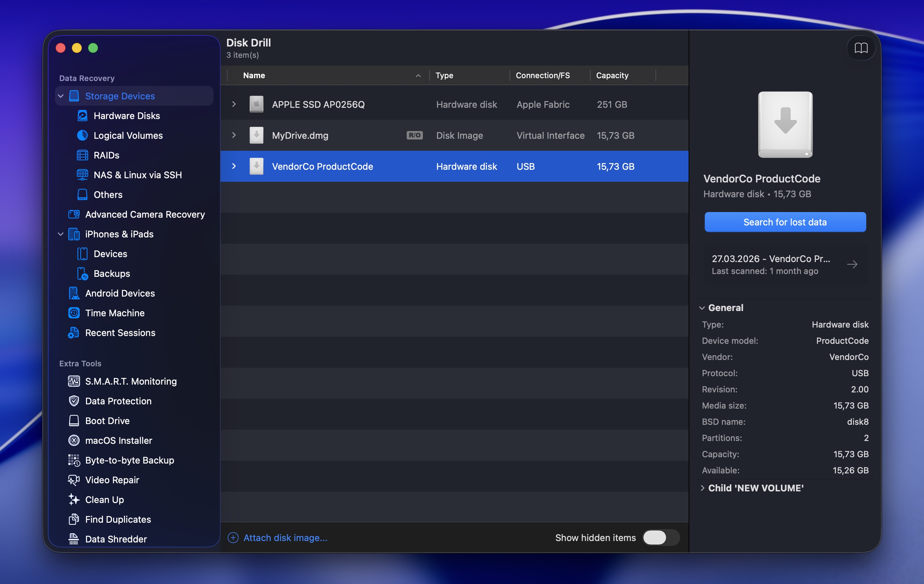Expand the Child 'NEW VOLUME' section
The height and width of the screenshot is (584, 924).
[x=702, y=488]
